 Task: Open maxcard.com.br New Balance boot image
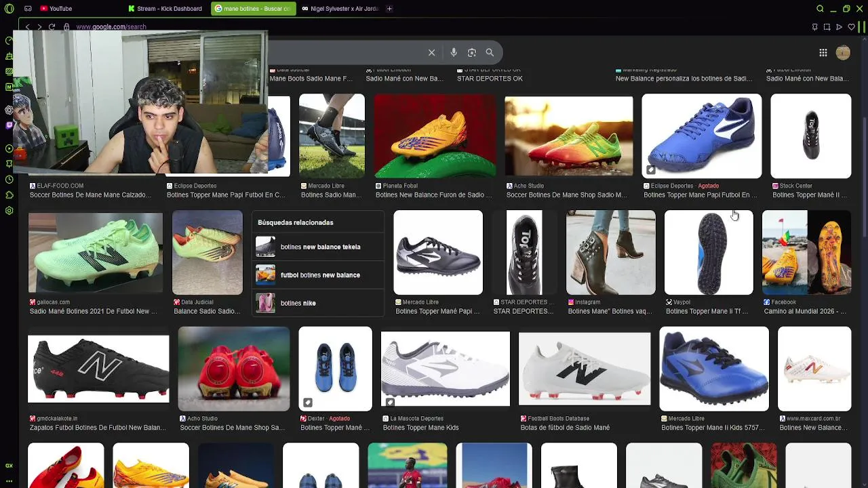(x=814, y=369)
